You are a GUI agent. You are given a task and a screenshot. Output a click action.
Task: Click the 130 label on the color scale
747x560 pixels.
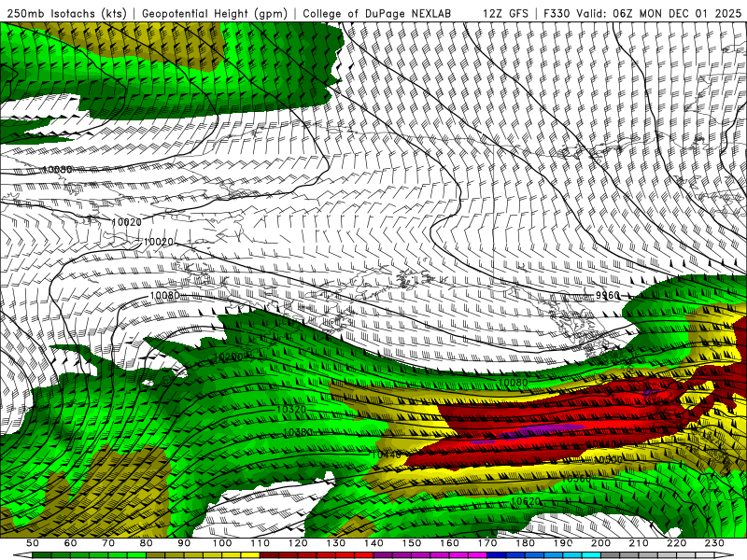[x=335, y=543]
